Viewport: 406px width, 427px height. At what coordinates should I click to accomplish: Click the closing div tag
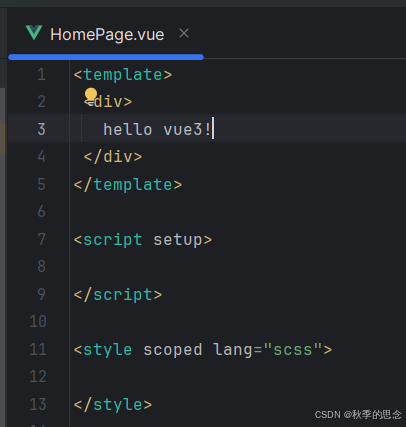pos(113,157)
